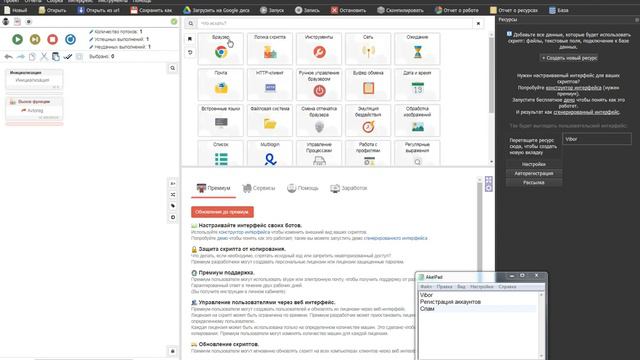The height and width of the screenshot is (360, 640).
Task: Open the Работа с профилями action group
Action: point(368,153)
